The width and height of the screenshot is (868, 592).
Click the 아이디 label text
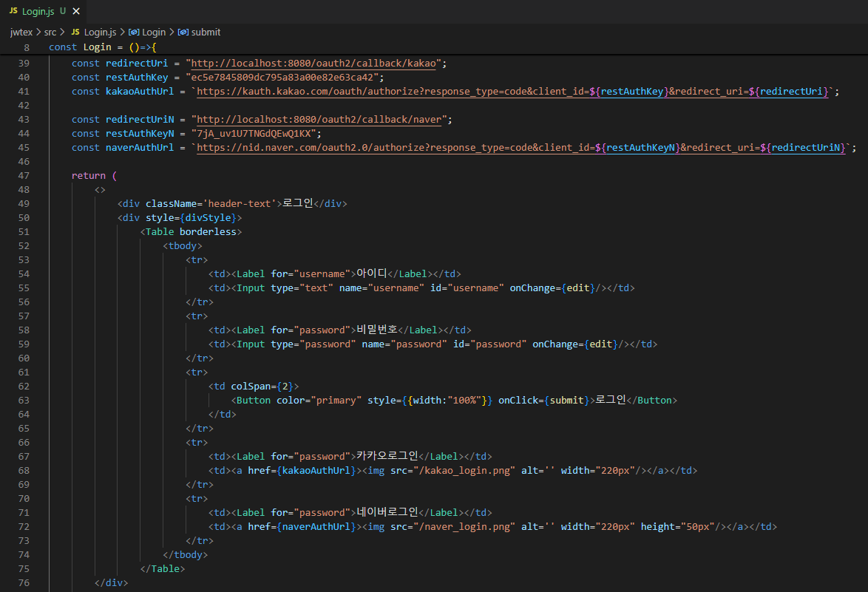click(x=371, y=274)
